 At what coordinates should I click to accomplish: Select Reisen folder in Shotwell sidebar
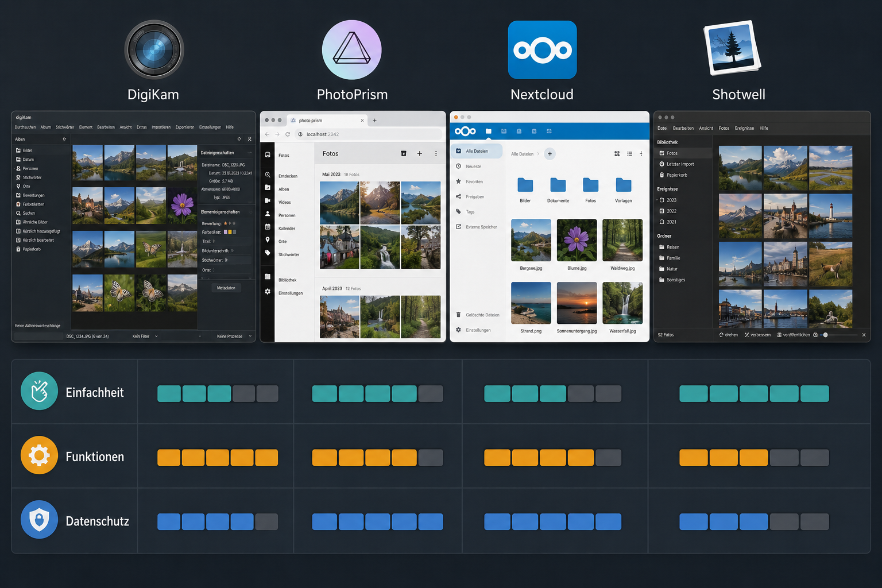coord(669,247)
